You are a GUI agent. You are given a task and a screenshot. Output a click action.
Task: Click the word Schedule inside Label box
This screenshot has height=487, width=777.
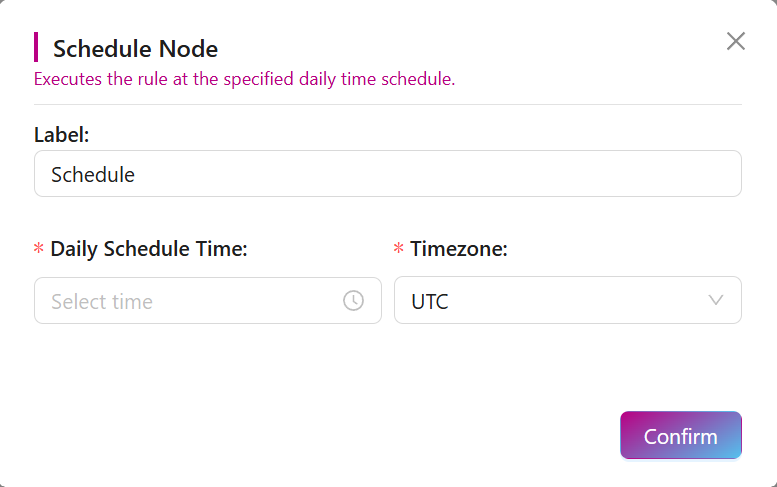pyautogui.click(x=93, y=174)
